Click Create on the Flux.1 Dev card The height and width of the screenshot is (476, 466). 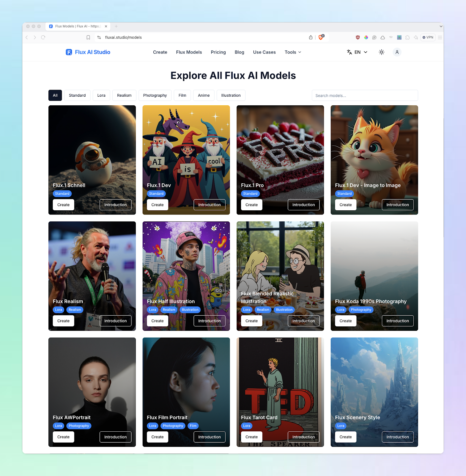click(158, 205)
